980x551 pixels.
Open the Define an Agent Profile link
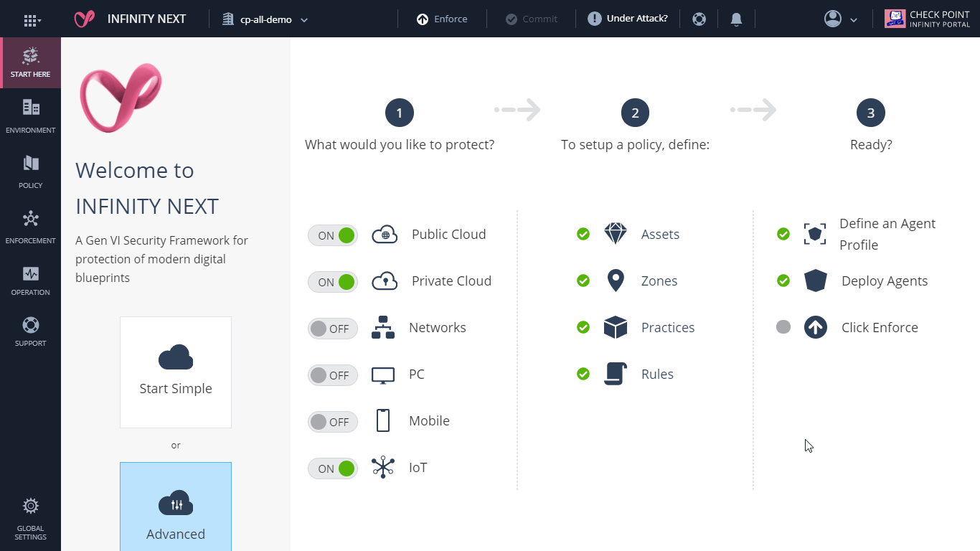point(887,234)
